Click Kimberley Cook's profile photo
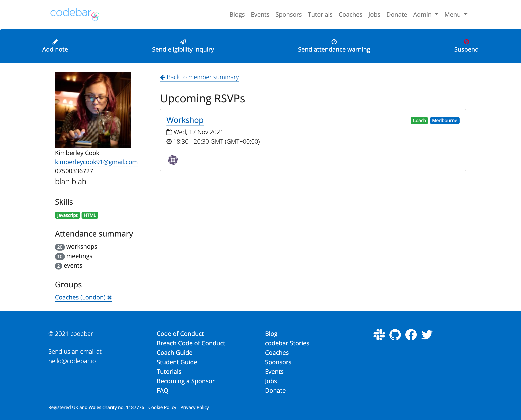The height and width of the screenshot is (420, 521). point(93,110)
